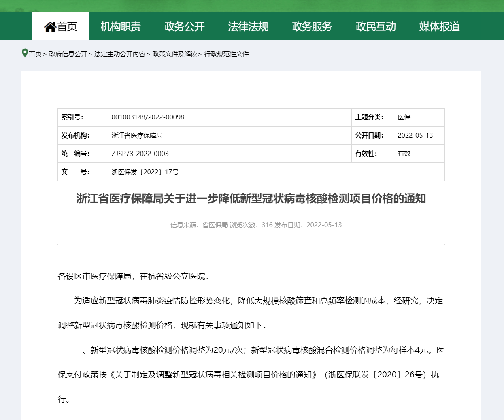Image resolution: width=504 pixels, height=420 pixels.
Task: Click 行政规范性文件 breadcrumb link
Action: pyautogui.click(x=227, y=54)
